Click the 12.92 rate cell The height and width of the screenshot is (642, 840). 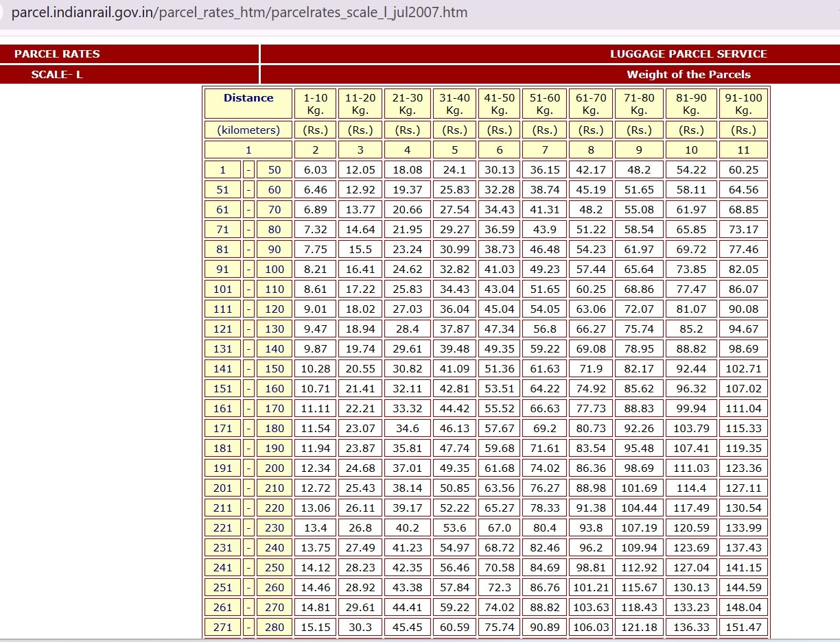coord(360,189)
